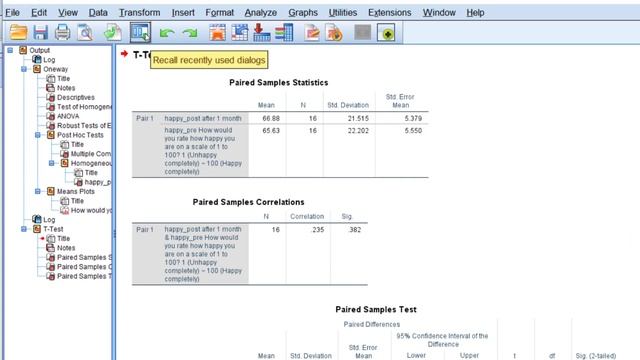Click the Go to Variable download-arrow icon
The width and height of the screenshot is (640, 360).
(262, 32)
